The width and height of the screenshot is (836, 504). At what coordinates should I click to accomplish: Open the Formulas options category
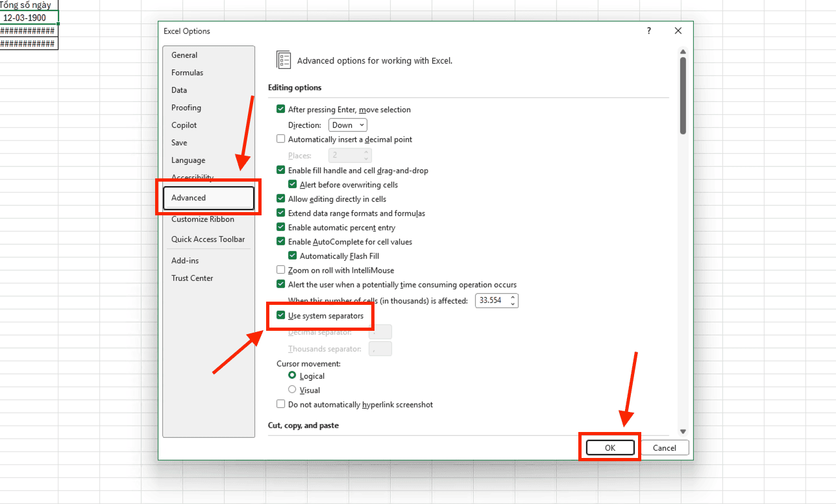click(187, 73)
